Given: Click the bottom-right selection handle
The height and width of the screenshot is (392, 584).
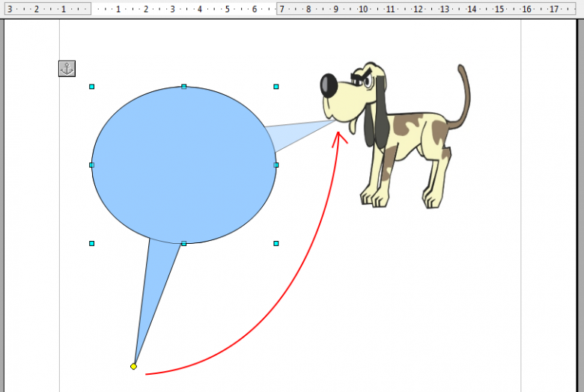Looking at the screenshot, I should click(276, 243).
